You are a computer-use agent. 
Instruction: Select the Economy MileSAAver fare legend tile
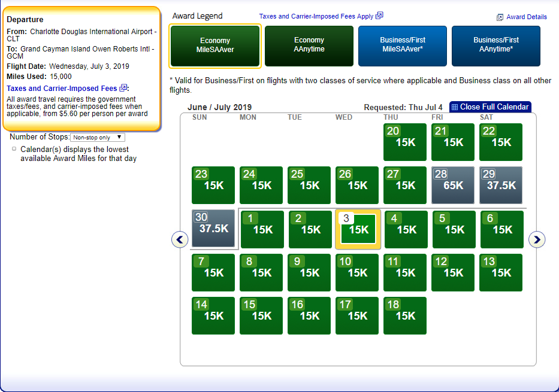click(x=215, y=46)
